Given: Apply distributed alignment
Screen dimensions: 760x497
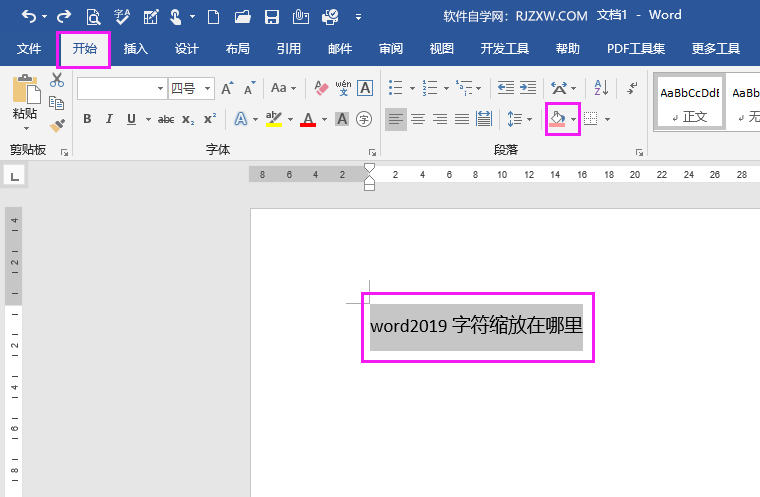Looking at the screenshot, I should coord(484,119).
